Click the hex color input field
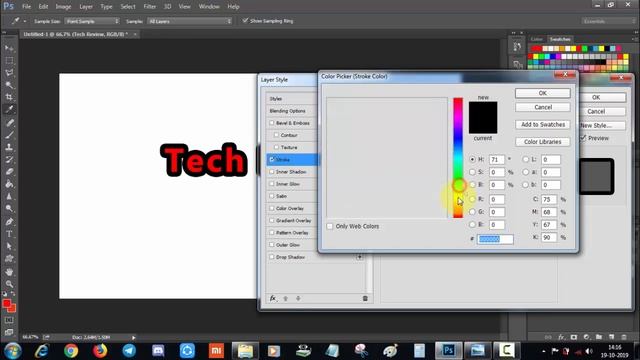Screen dimensions: 640x360 (495, 239)
